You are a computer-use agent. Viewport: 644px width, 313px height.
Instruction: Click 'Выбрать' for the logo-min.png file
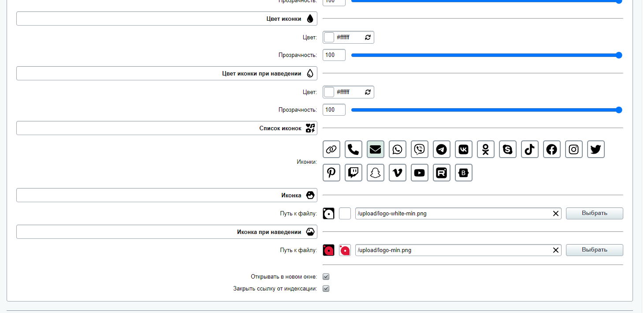[x=594, y=250]
